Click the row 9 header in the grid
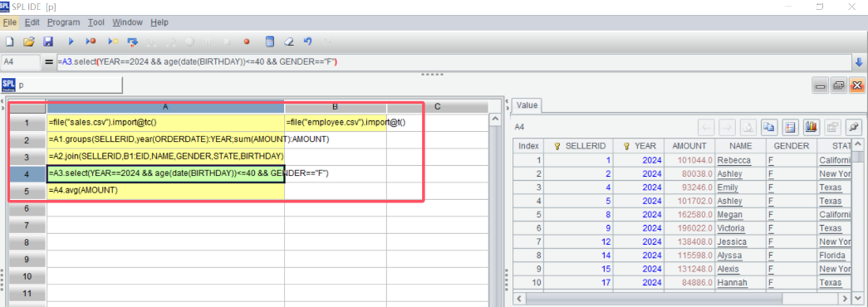 click(x=27, y=260)
